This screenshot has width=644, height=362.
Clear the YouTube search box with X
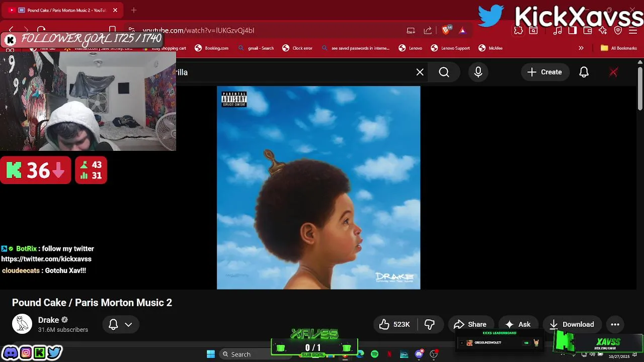pos(420,72)
